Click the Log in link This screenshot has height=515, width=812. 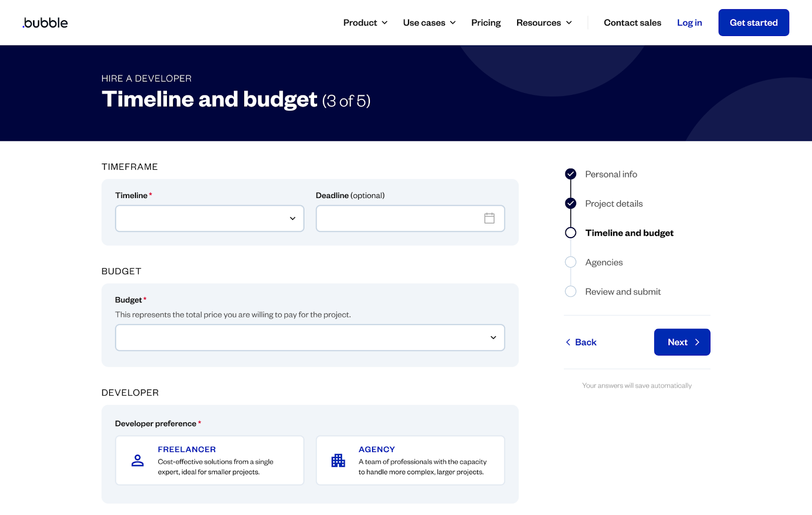coord(689,22)
